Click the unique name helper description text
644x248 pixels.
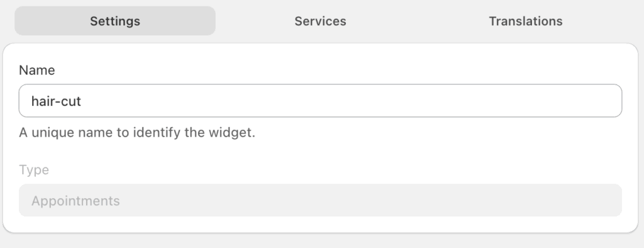coord(137,133)
